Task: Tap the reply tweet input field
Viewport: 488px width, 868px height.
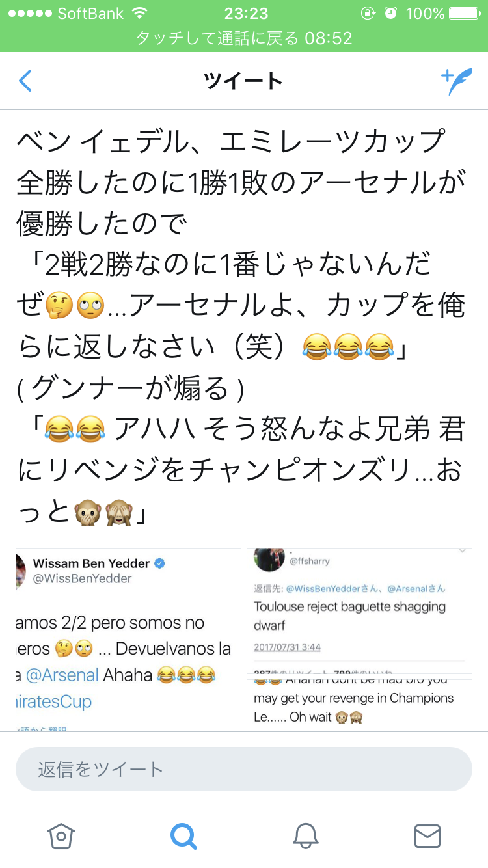Action: point(244,769)
